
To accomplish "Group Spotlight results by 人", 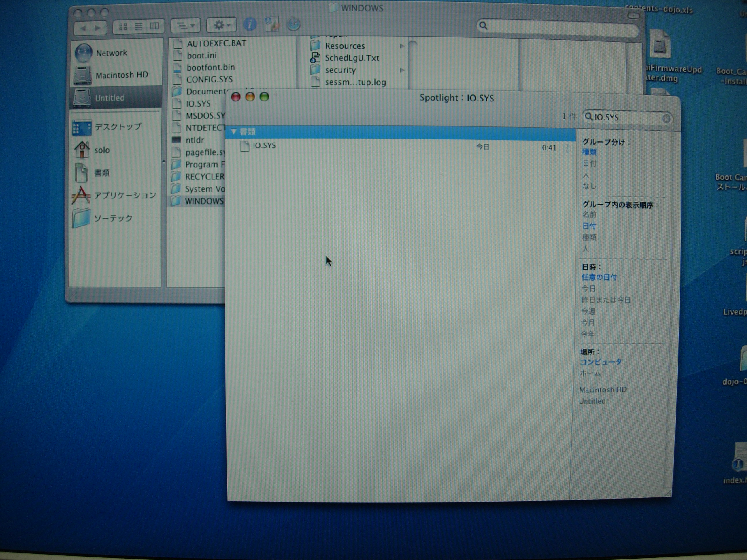I will pos(586,175).
